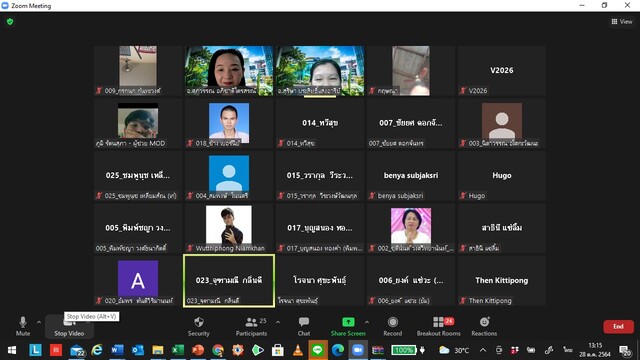Click the red End meeting button
The image size is (640, 360).
pos(618,327)
